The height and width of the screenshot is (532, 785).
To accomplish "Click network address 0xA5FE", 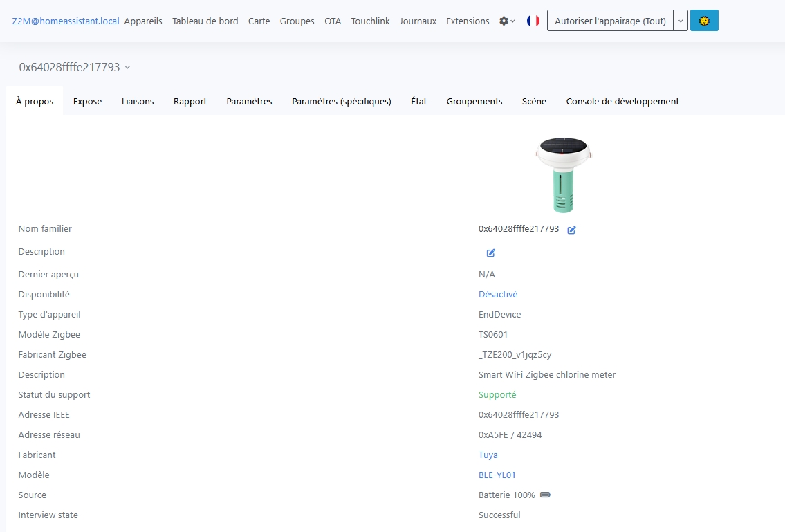I will [x=493, y=435].
